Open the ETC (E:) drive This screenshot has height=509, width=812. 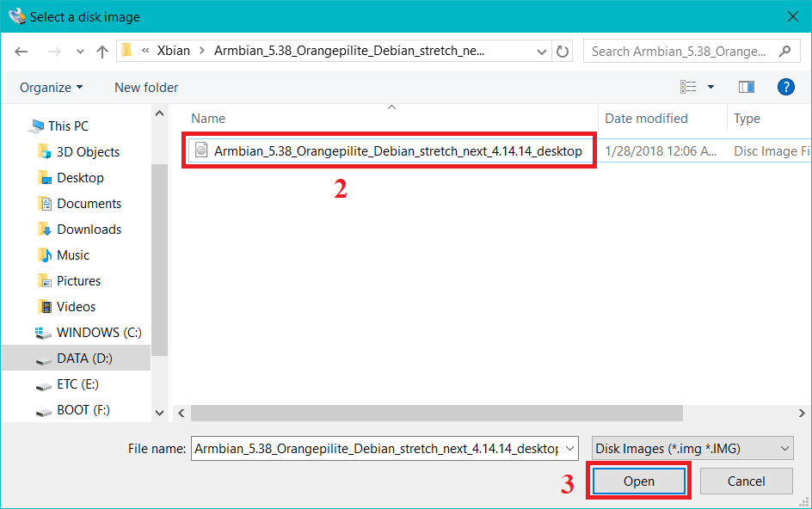point(77,384)
